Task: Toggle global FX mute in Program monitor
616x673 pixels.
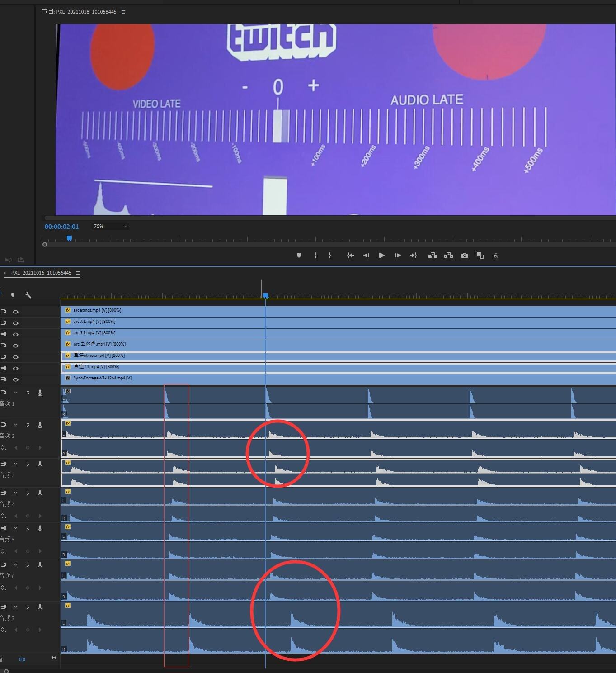Action: (x=496, y=256)
